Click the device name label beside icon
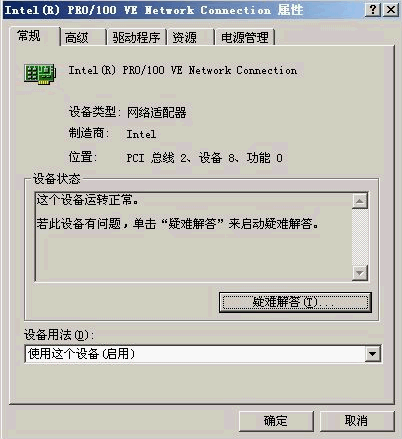This screenshot has width=402, height=439. point(183,70)
